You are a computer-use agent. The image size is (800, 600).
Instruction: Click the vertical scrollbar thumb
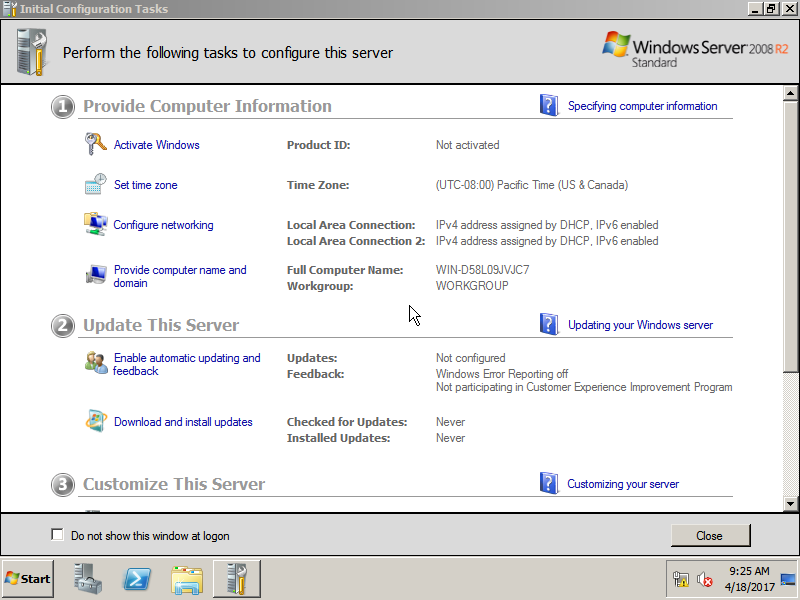[790, 236]
